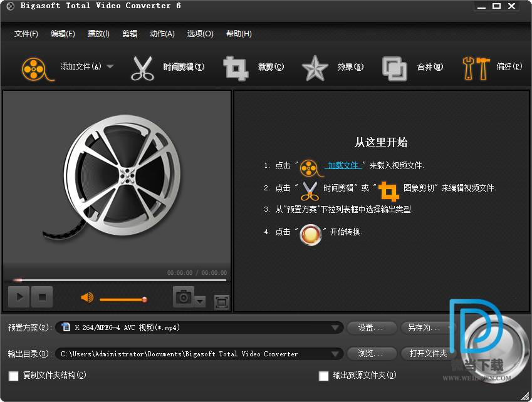Take a snapshot with camera icon
Screen dimensions: 532x402
coord(184,297)
